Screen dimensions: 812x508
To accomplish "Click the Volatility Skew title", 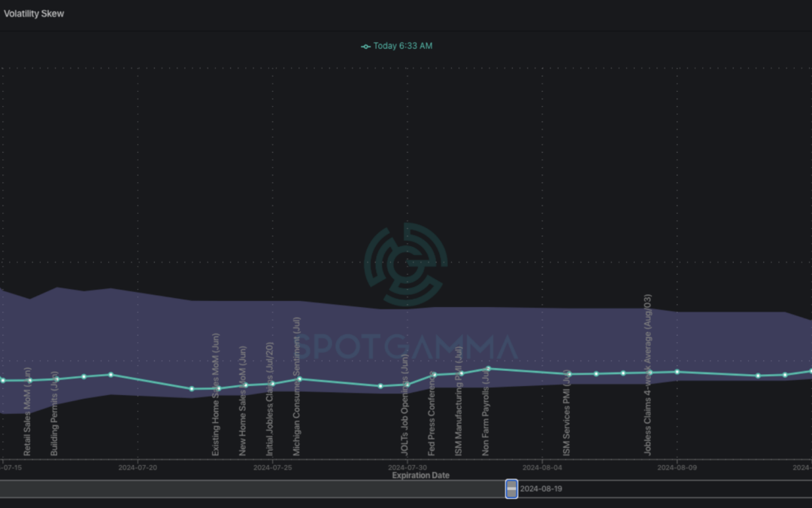I will 34,14.
